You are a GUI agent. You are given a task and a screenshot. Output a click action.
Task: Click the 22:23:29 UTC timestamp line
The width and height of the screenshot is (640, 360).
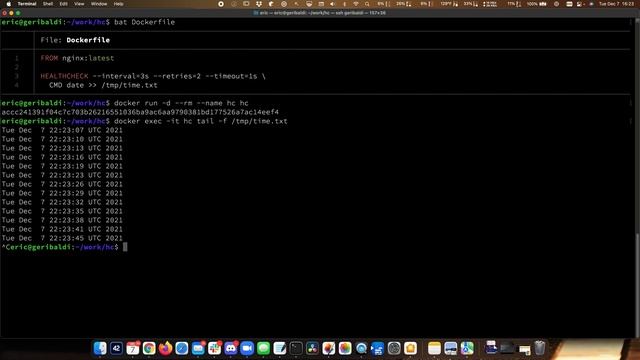point(62,193)
